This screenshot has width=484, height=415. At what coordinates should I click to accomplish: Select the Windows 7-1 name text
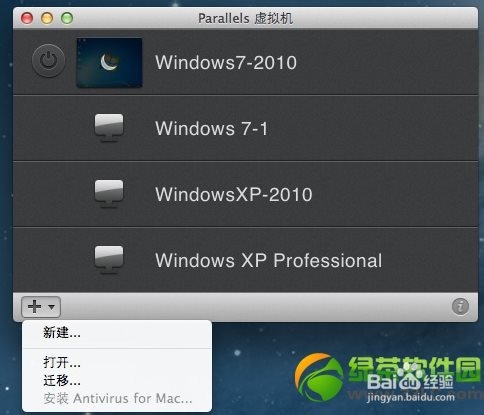tap(212, 128)
